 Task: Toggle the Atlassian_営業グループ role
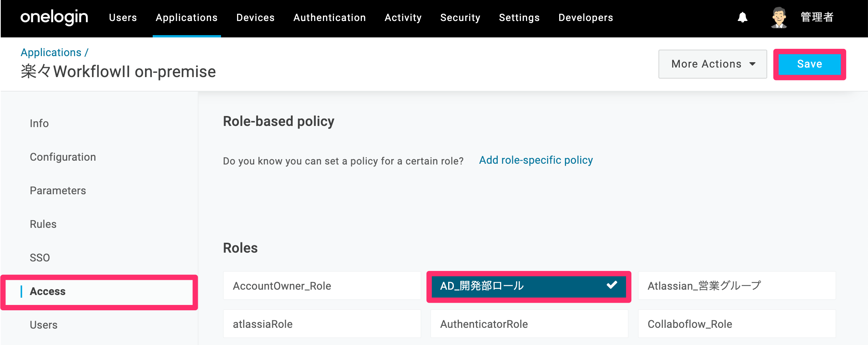coord(737,286)
